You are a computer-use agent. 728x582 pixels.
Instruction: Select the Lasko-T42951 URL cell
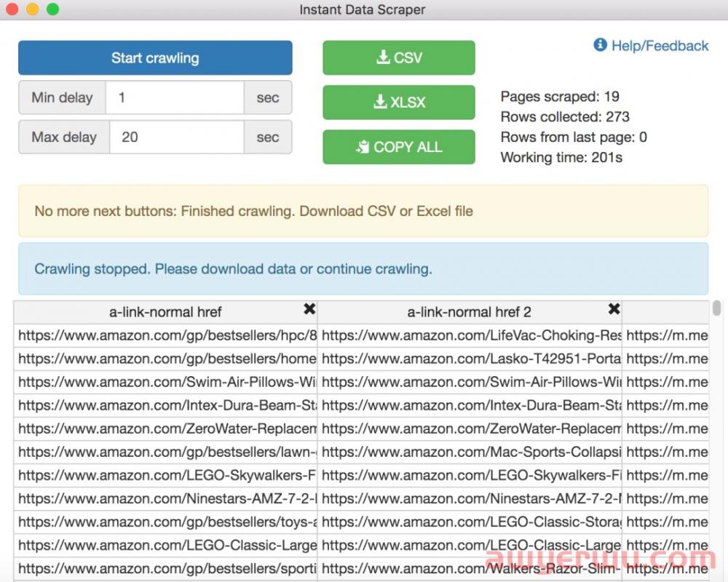point(470,359)
